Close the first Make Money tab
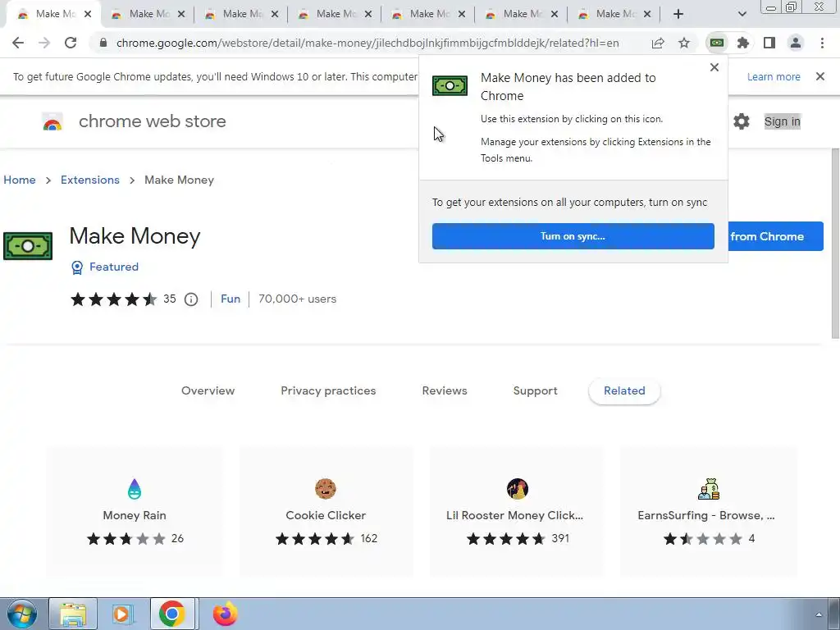The width and height of the screenshot is (840, 630). click(x=88, y=15)
